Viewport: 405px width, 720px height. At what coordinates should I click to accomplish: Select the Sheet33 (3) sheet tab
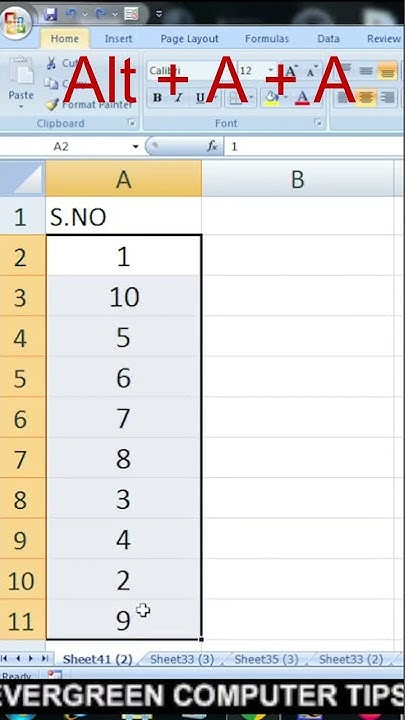point(182,659)
